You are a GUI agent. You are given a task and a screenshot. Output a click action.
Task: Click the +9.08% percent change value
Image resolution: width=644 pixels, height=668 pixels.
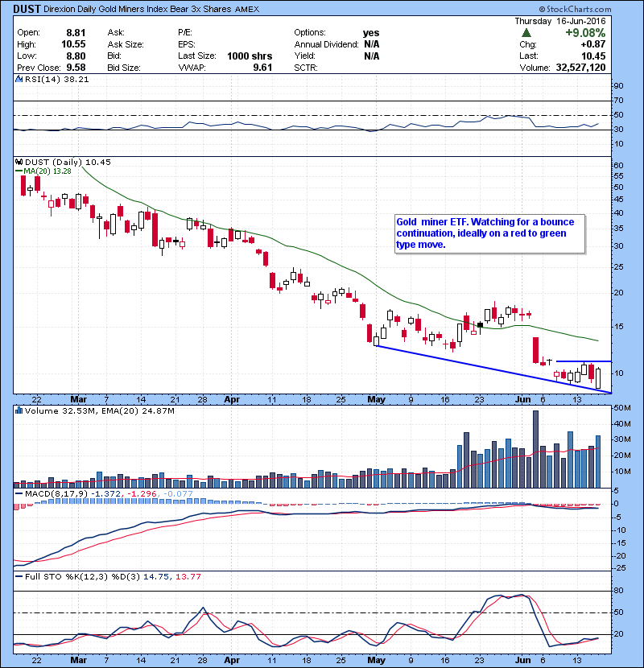pos(585,33)
